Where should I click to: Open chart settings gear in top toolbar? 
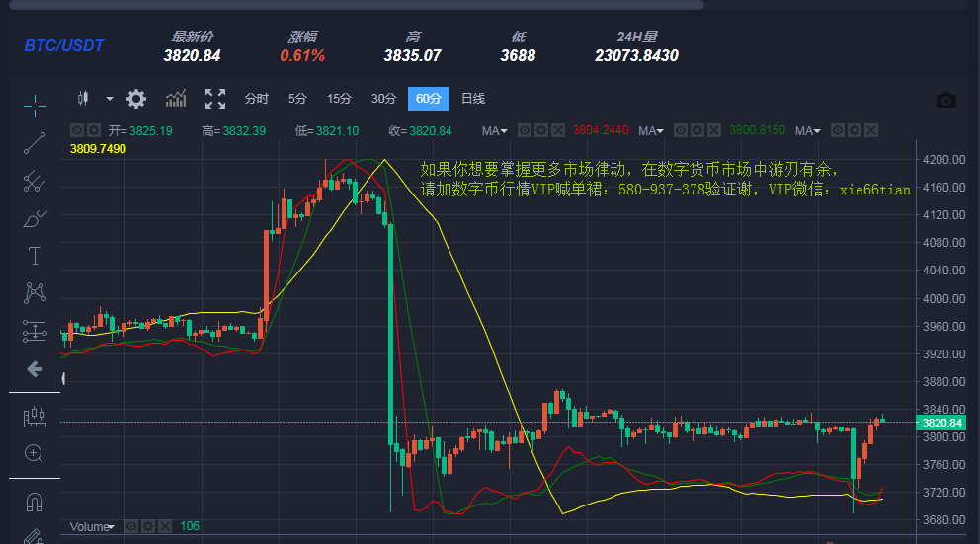[x=136, y=98]
